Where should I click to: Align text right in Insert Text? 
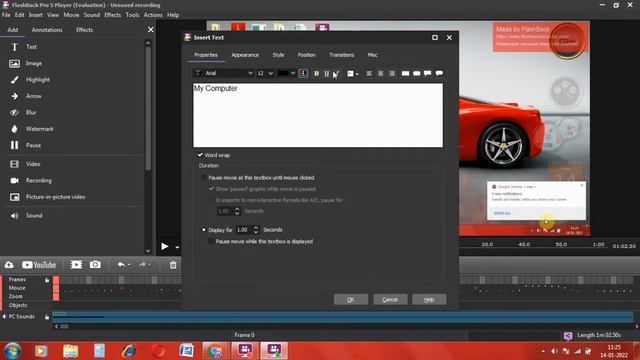pyautogui.click(x=392, y=73)
